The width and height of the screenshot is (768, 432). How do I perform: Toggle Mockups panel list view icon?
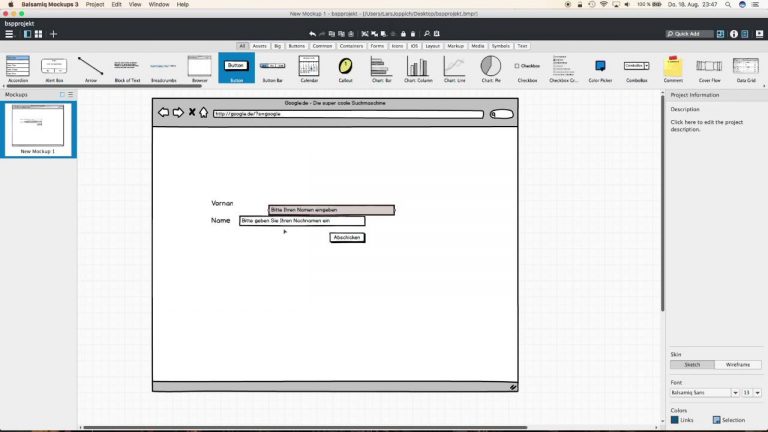71,95
